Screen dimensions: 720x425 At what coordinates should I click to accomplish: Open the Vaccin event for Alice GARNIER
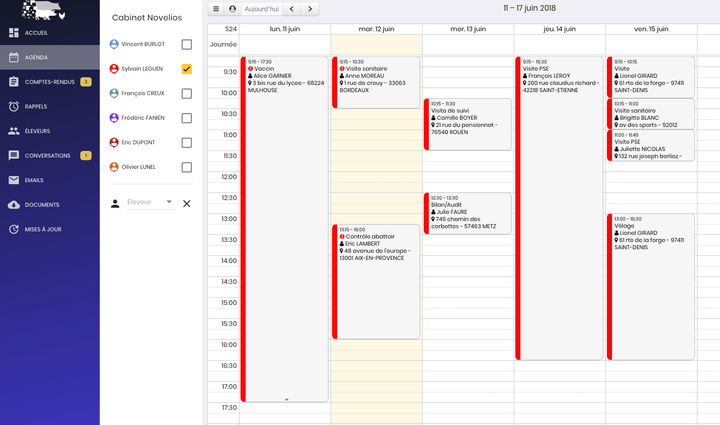point(285,229)
